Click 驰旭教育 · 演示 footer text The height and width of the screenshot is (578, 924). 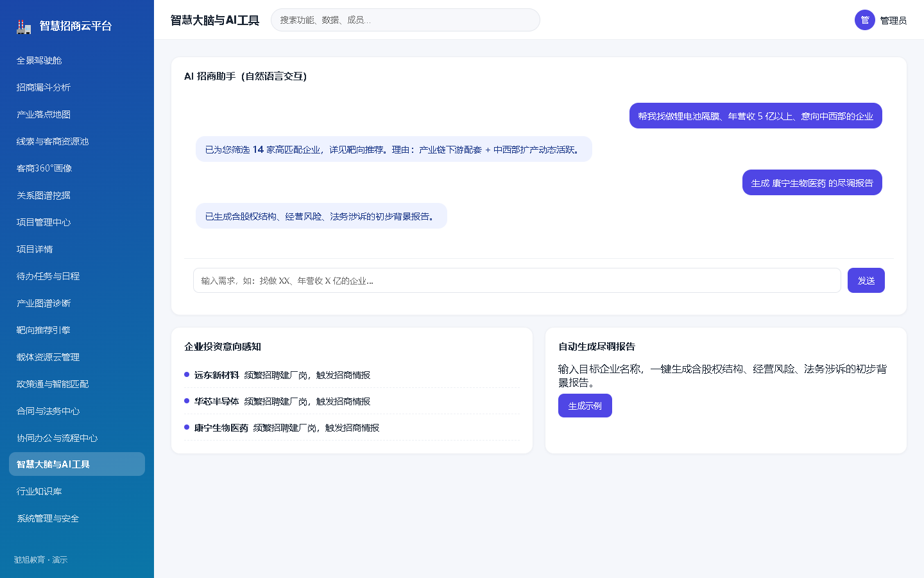(x=41, y=560)
